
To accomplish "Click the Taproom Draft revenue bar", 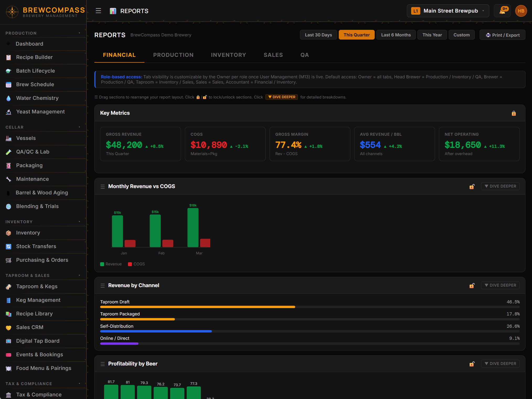I will tap(310, 307).
